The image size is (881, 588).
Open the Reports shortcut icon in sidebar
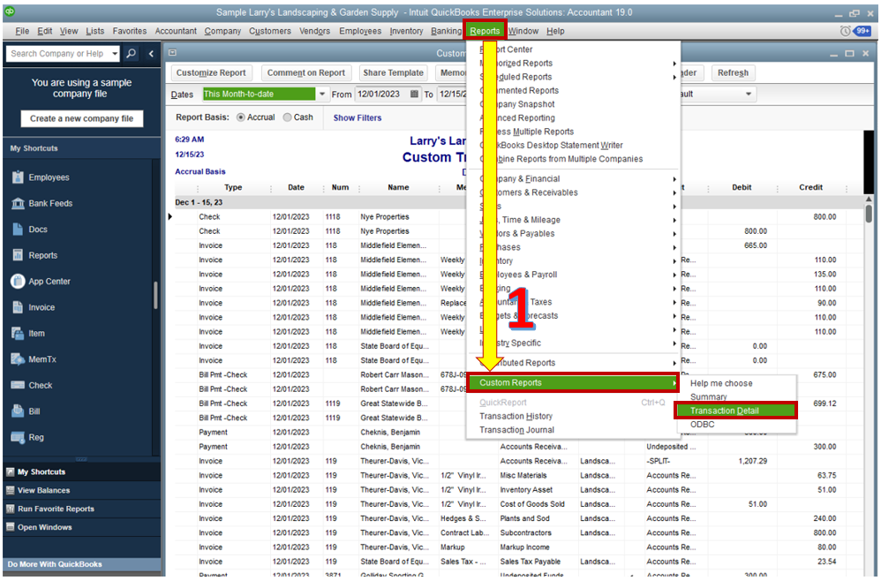pos(18,255)
